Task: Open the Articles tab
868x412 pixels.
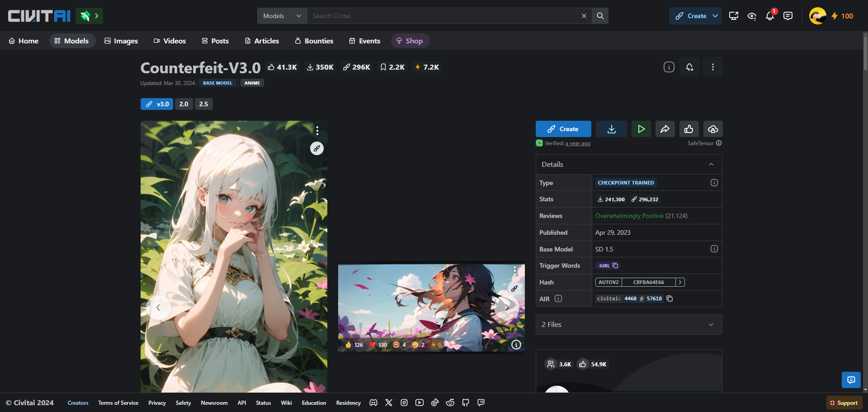Action: [x=262, y=41]
